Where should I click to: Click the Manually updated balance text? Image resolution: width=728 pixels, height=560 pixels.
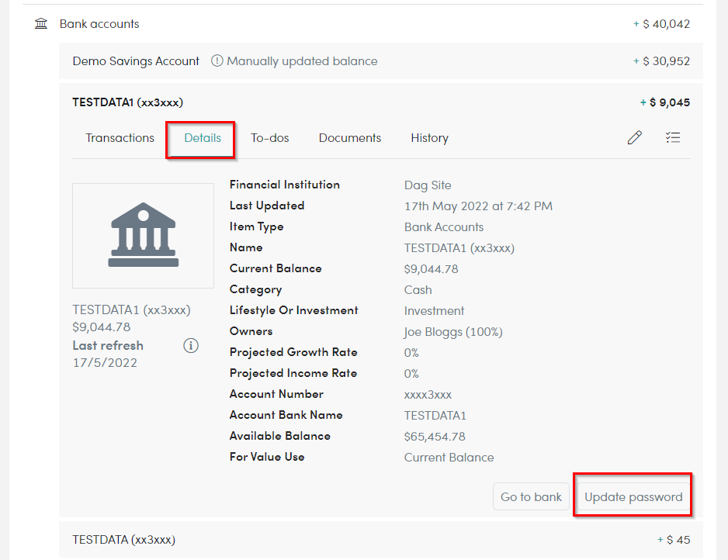tap(302, 60)
